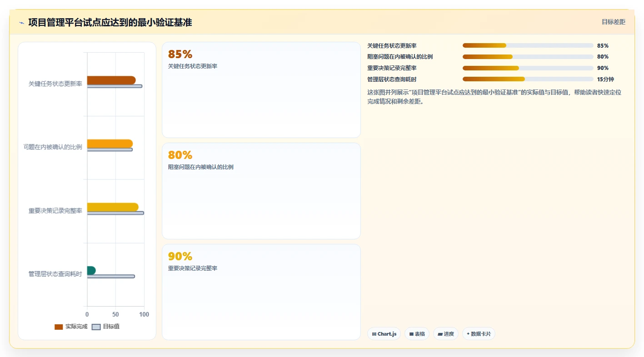Screen dimensions: 644x357
Task: Select the 数据卡片 tag
Action: (479, 334)
